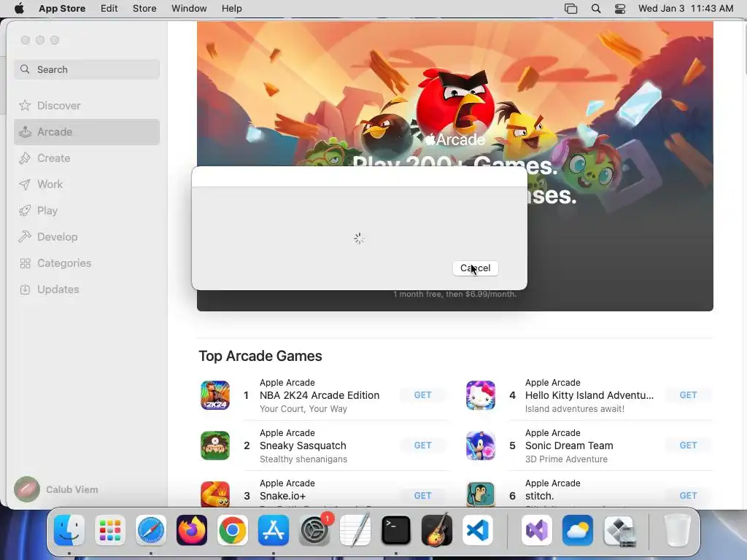747x560 pixels.
Task: Click the 'Sonic Dream Team' title text
Action: (569, 446)
